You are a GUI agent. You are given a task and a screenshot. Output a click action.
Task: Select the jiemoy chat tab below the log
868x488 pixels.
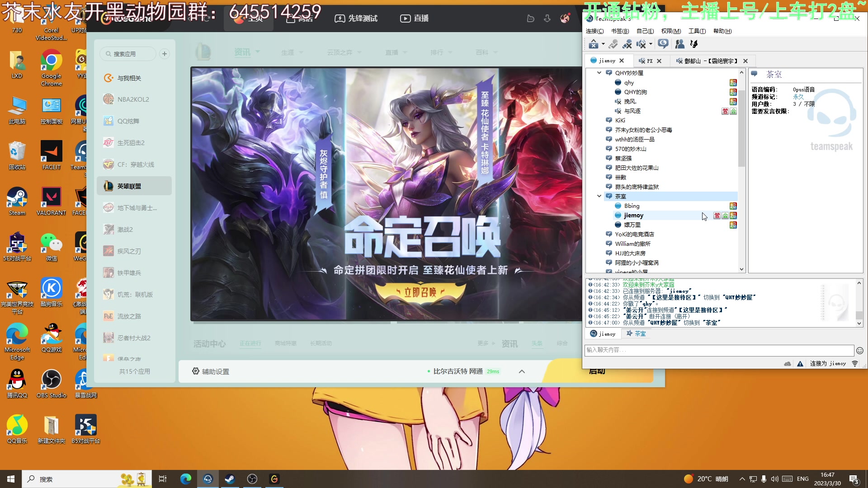point(603,333)
